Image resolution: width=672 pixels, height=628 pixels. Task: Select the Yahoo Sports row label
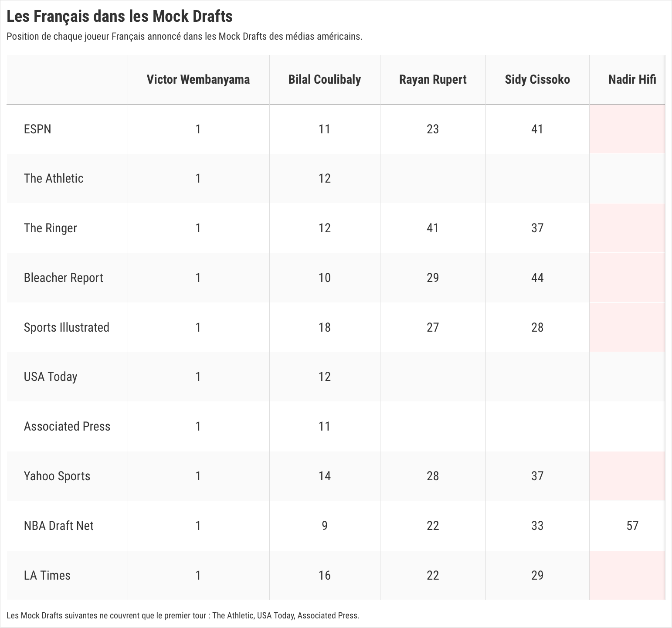(57, 476)
